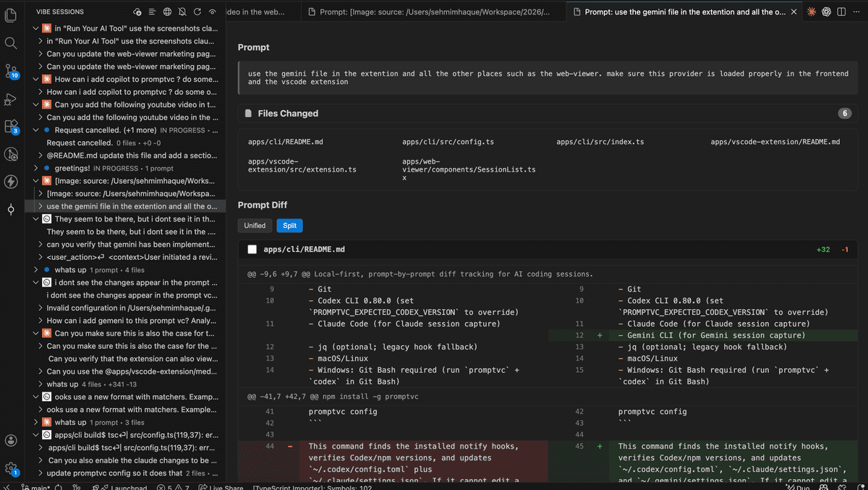The image size is (868, 490).
Task: Open the Search icon in the activity bar
Action: tap(11, 43)
